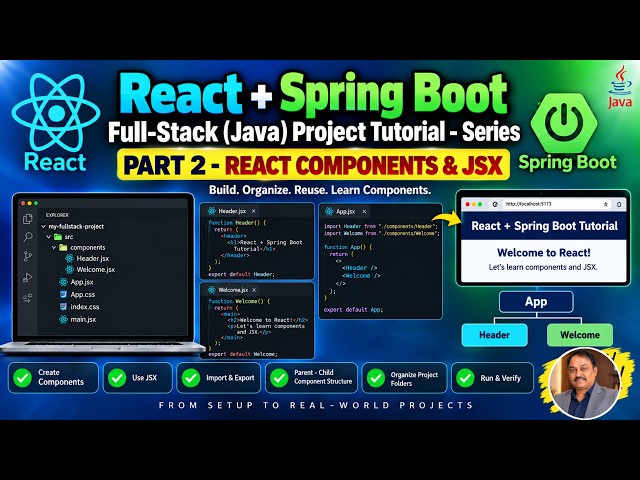The width and height of the screenshot is (640, 480).
Task: Open Header.jsx in the Explorer tree
Action: 87,258
